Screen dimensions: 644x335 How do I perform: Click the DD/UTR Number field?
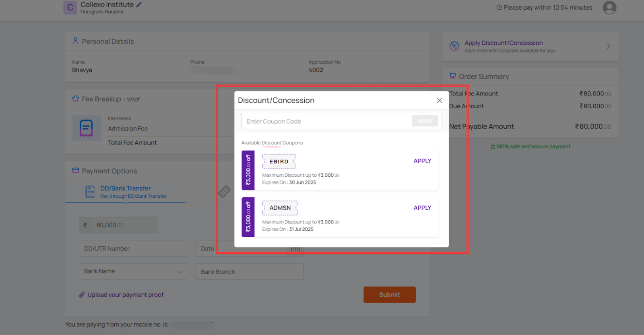(133, 248)
